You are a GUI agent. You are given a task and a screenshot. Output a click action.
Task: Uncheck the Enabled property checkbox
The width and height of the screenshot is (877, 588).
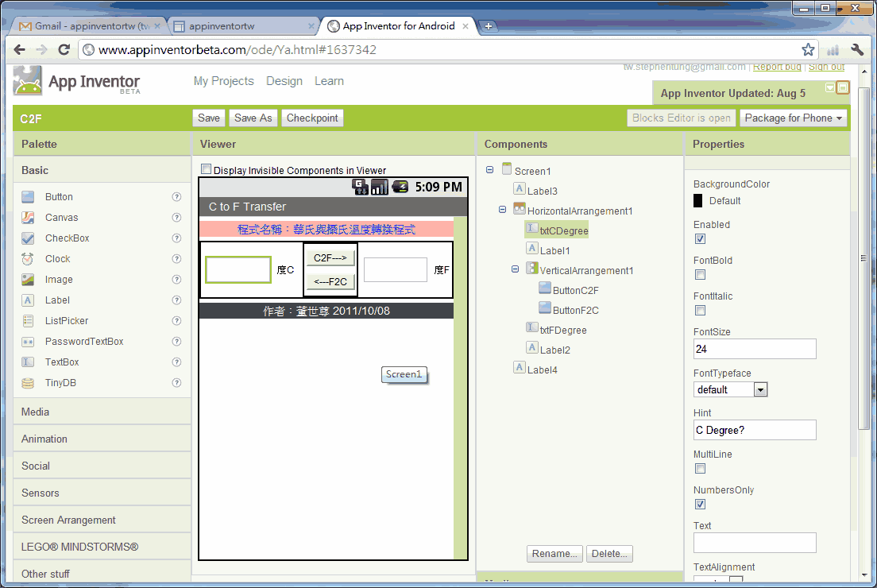click(x=700, y=239)
